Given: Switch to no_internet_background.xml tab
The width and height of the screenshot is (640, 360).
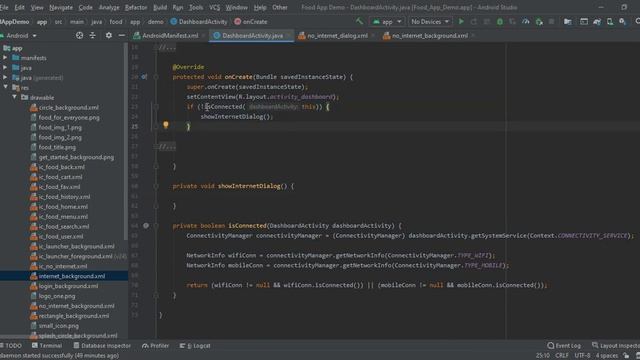Looking at the screenshot, I should [430, 36].
